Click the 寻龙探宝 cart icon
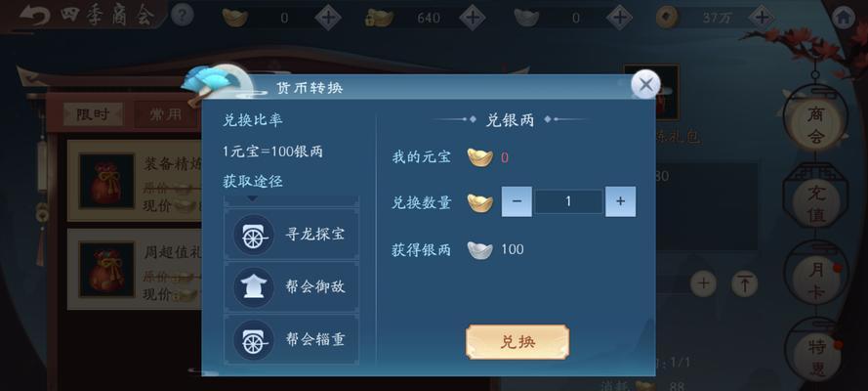868x391 pixels. click(254, 235)
